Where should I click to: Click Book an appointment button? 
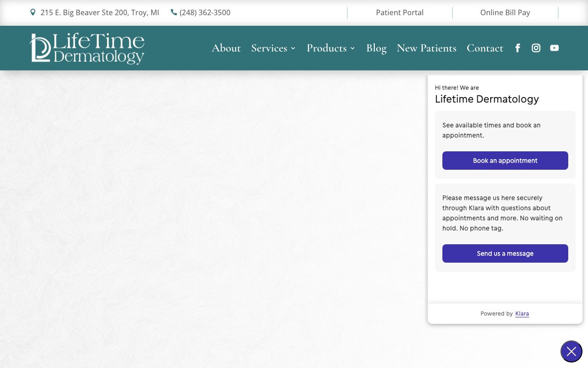[505, 161]
